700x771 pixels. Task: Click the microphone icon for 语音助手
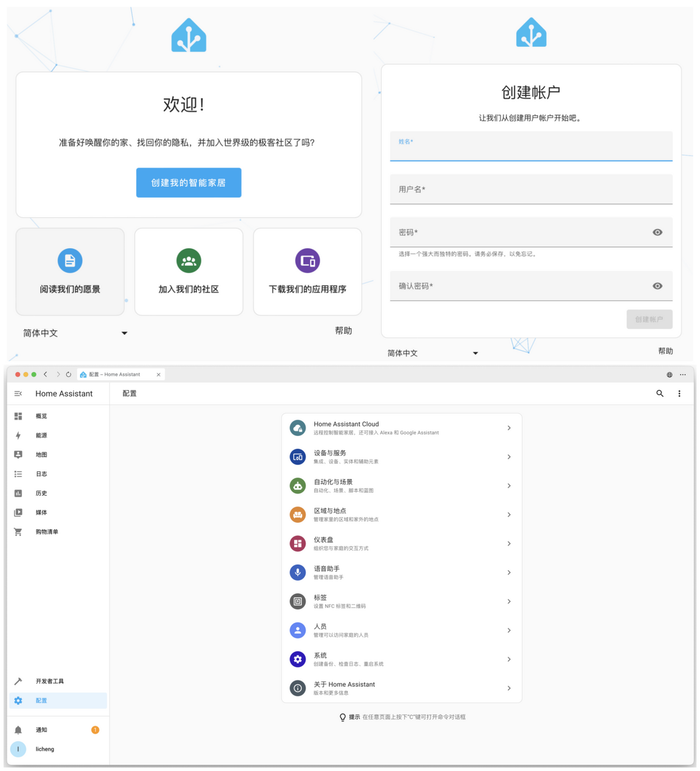coord(297,573)
